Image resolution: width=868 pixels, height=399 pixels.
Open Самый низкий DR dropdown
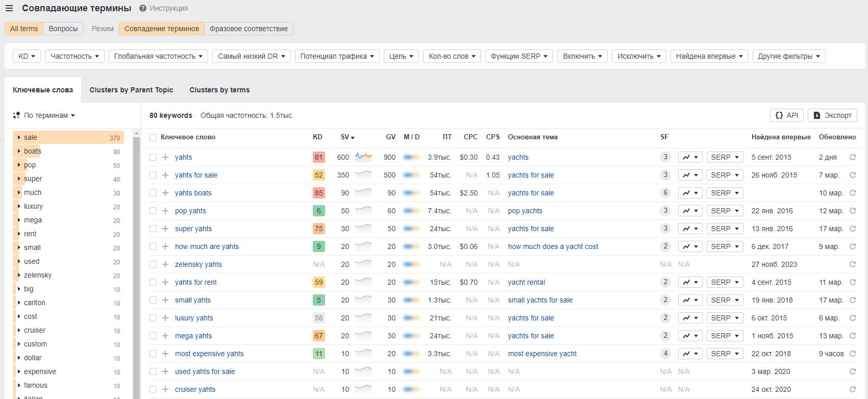pos(252,56)
